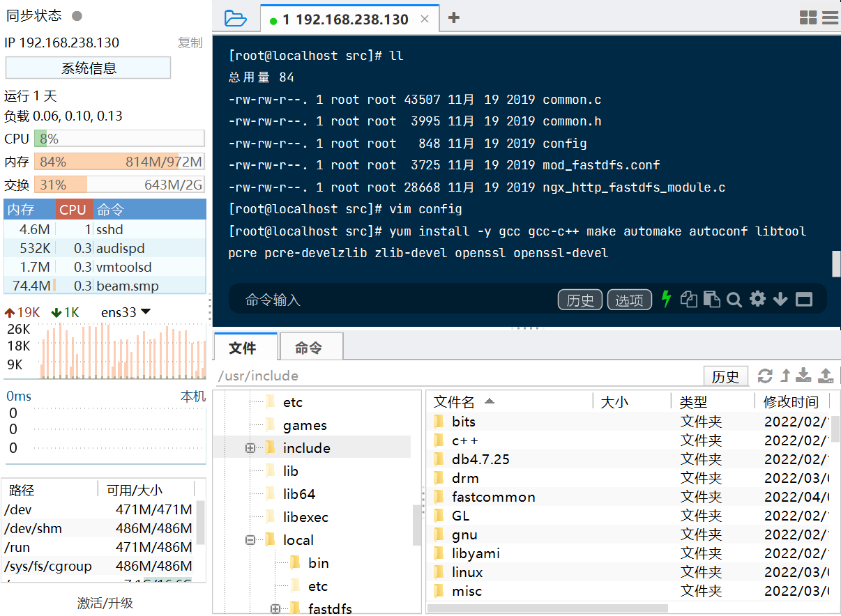Select the bin folder under local
The height and width of the screenshot is (616, 841).
click(318, 563)
